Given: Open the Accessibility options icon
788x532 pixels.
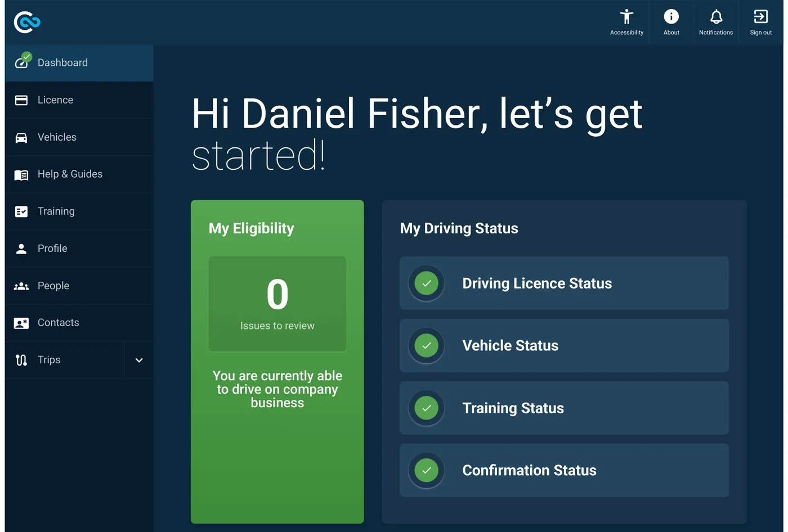Looking at the screenshot, I should coord(626,17).
